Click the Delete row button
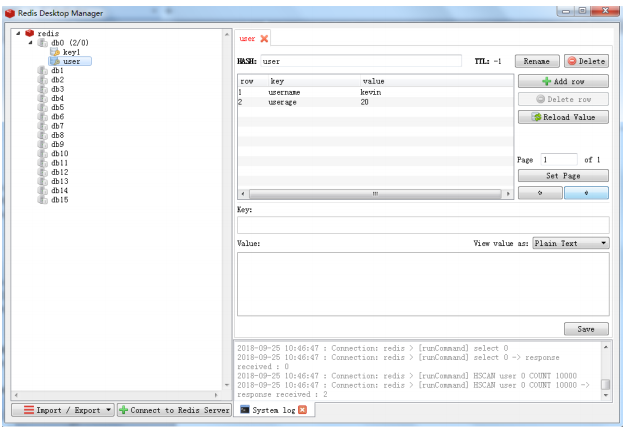The width and height of the screenshot is (624, 429). coord(563,99)
